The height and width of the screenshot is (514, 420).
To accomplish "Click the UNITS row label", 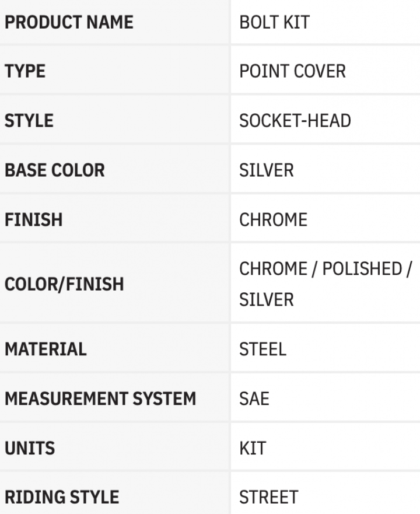I will tap(30, 448).
